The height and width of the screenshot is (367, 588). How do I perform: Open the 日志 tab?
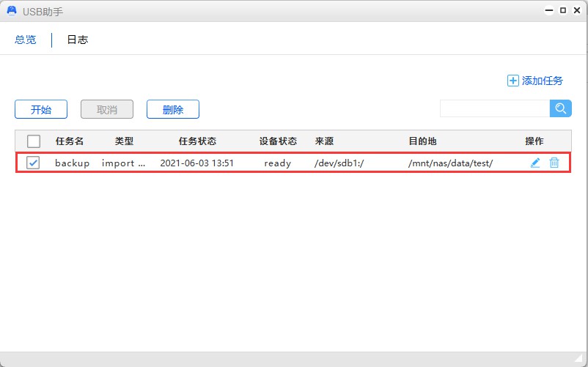pyautogui.click(x=78, y=40)
